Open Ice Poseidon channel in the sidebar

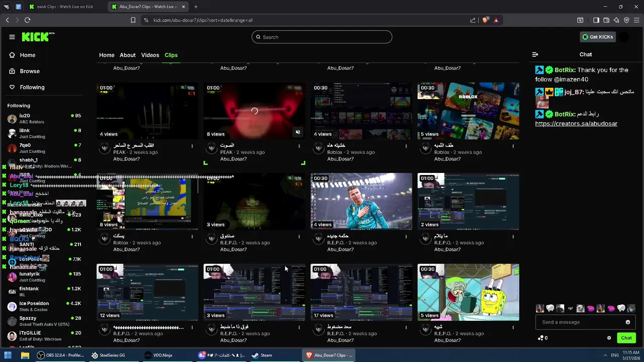click(x=44, y=306)
